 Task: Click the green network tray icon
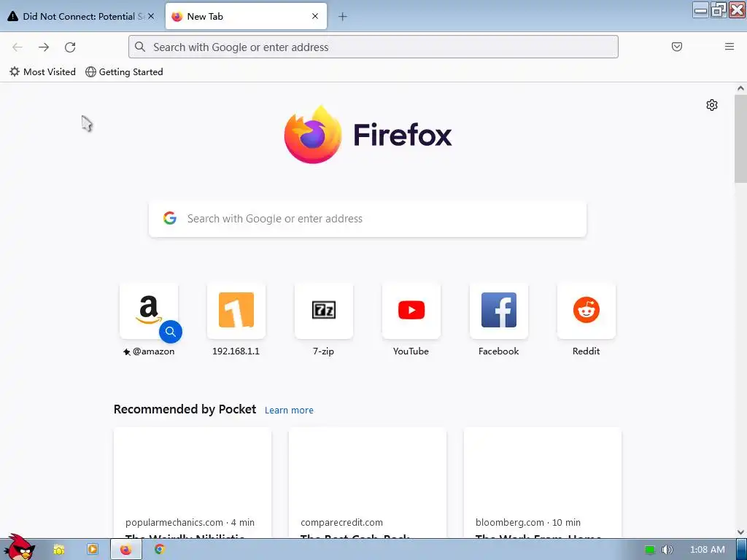point(650,550)
